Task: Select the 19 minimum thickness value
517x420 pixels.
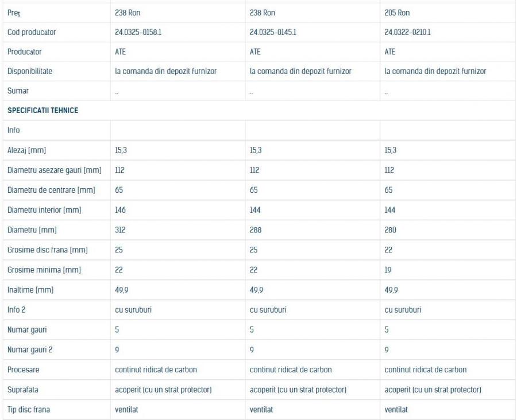Action: click(388, 270)
